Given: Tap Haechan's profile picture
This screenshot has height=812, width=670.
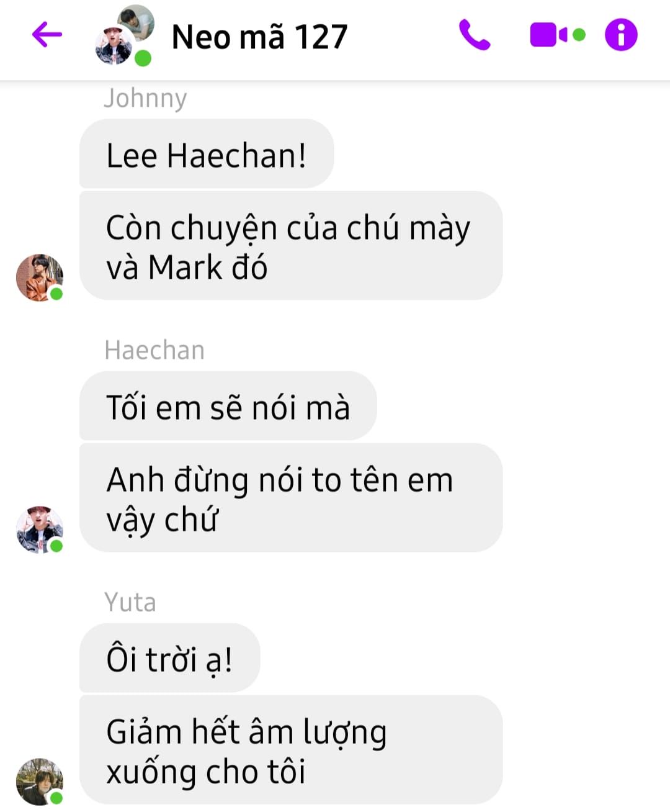Looking at the screenshot, I should (40, 530).
